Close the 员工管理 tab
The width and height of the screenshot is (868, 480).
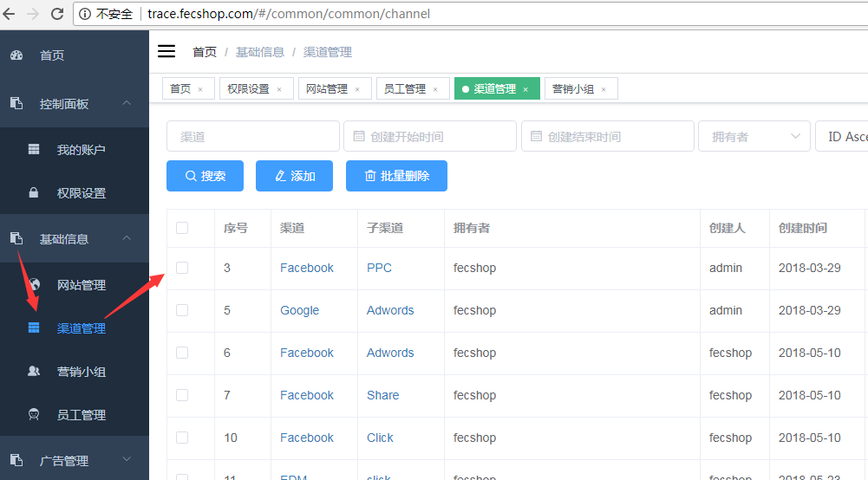pyautogui.click(x=435, y=89)
